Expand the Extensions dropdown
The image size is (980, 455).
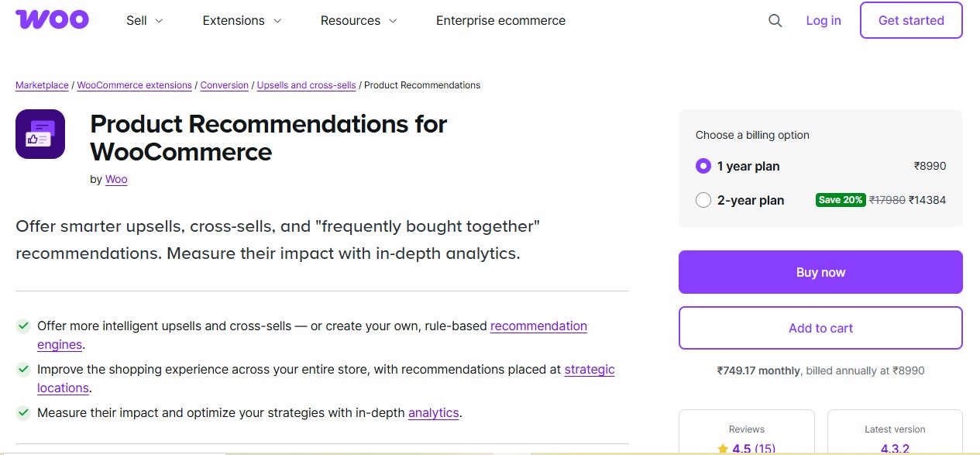(241, 21)
